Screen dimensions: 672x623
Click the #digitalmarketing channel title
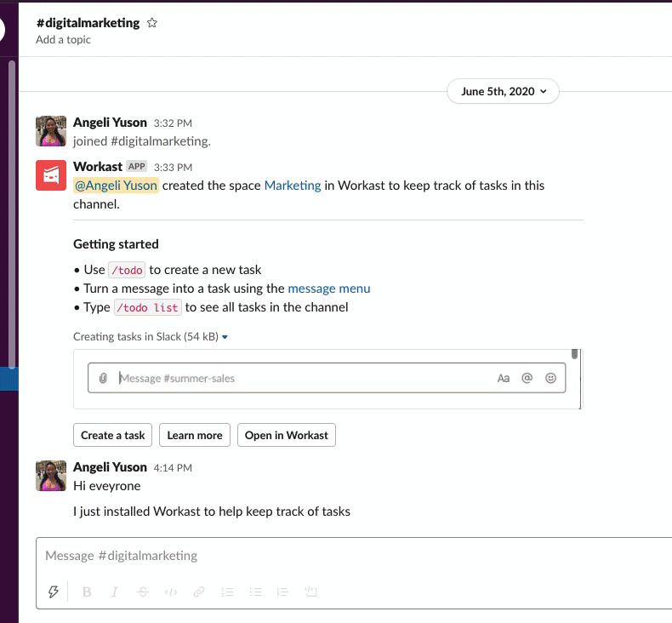(88, 23)
